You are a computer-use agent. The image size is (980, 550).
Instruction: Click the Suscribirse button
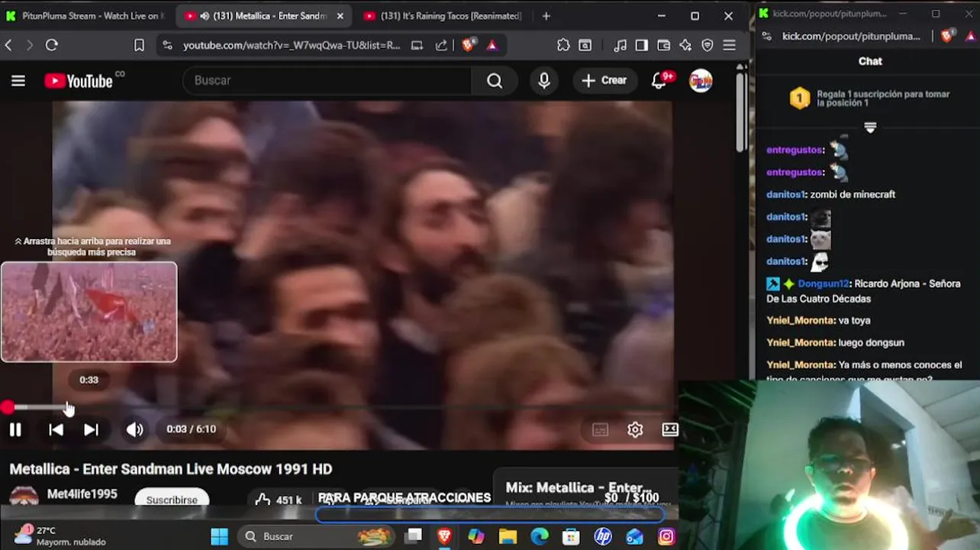172,500
